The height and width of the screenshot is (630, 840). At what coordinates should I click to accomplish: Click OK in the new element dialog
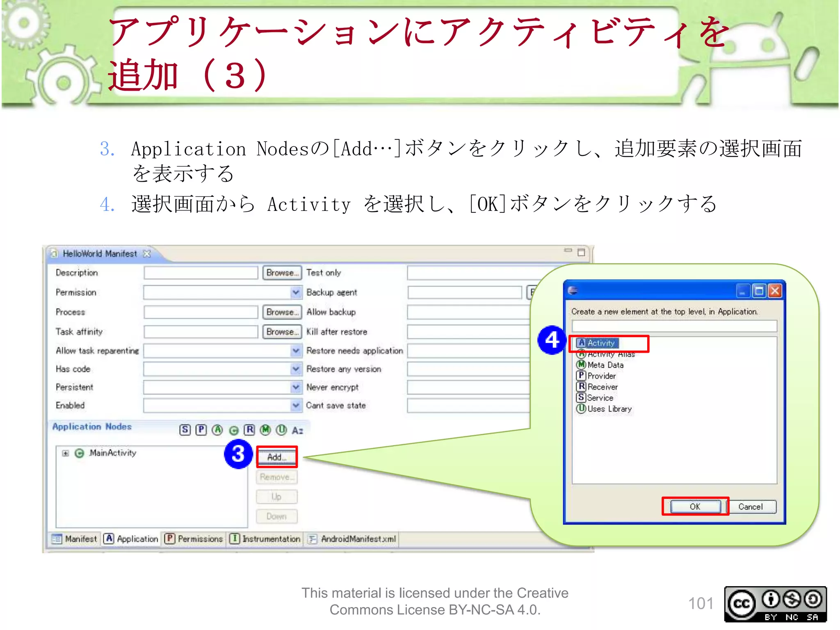tap(695, 507)
